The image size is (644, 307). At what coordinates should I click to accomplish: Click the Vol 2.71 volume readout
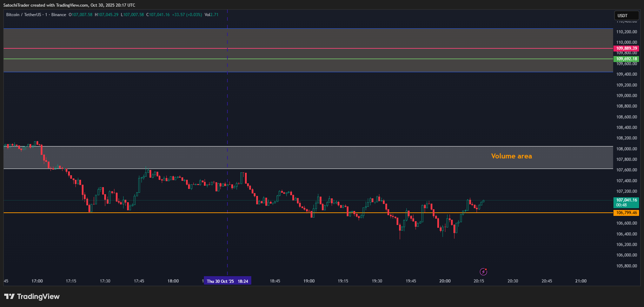(x=211, y=15)
